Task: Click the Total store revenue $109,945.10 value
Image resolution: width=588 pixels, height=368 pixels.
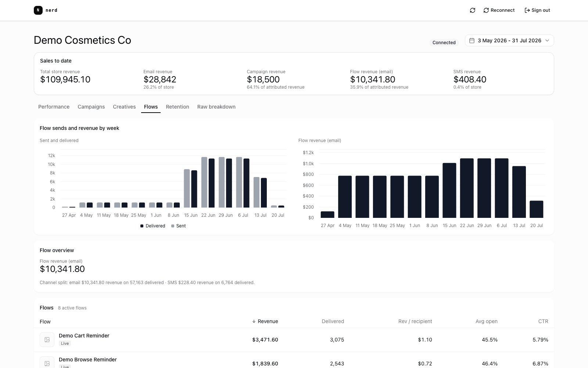Action: pos(65,79)
